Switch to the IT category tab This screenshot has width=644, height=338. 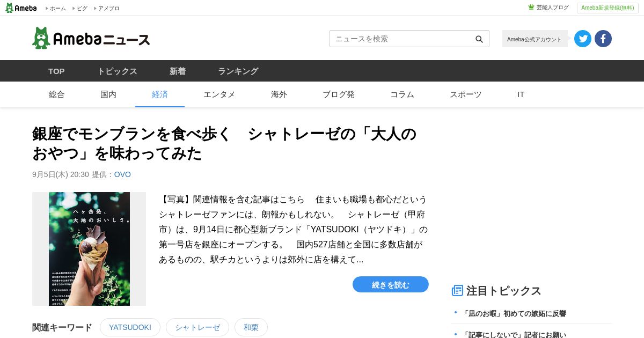tap(521, 94)
